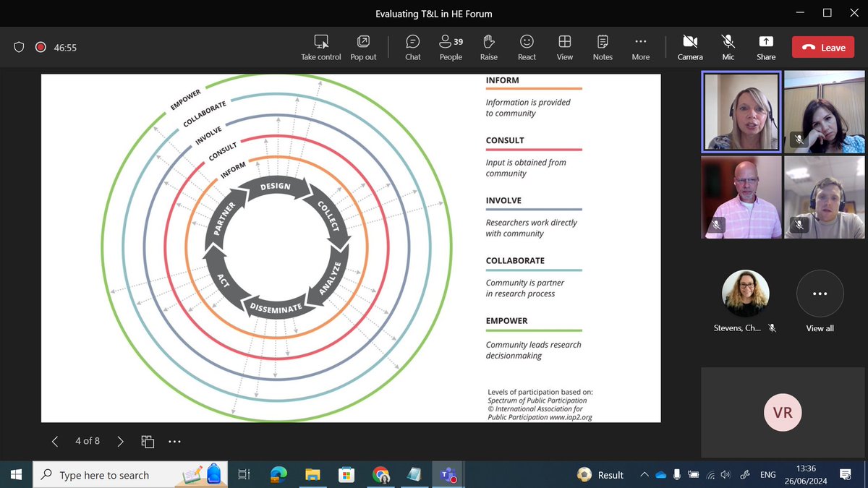
Task: Select the Stevens, Ch... participant avatar
Action: click(746, 293)
